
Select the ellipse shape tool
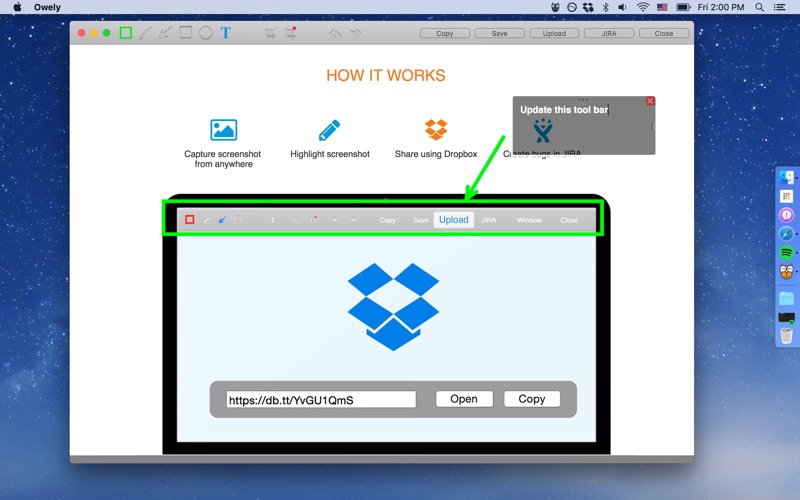tap(206, 33)
